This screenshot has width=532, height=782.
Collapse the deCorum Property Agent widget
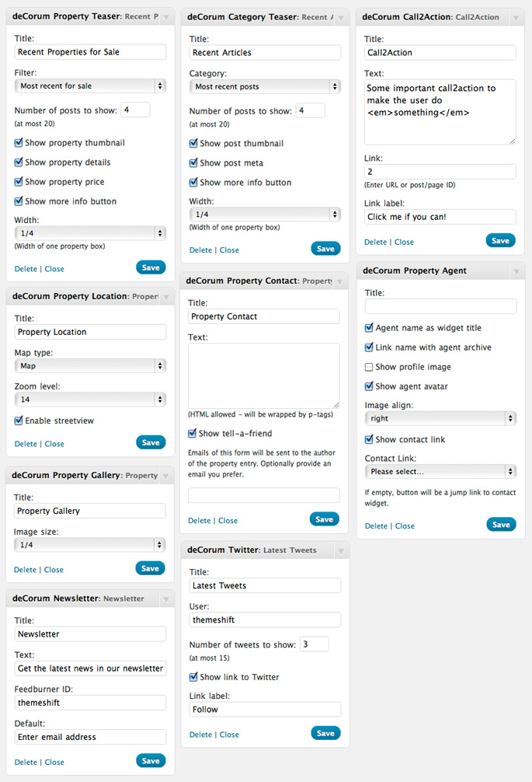pyautogui.click(x=516, y=271)
